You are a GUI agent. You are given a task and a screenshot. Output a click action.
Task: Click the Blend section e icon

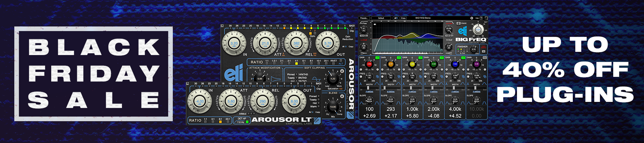point(342,97)
